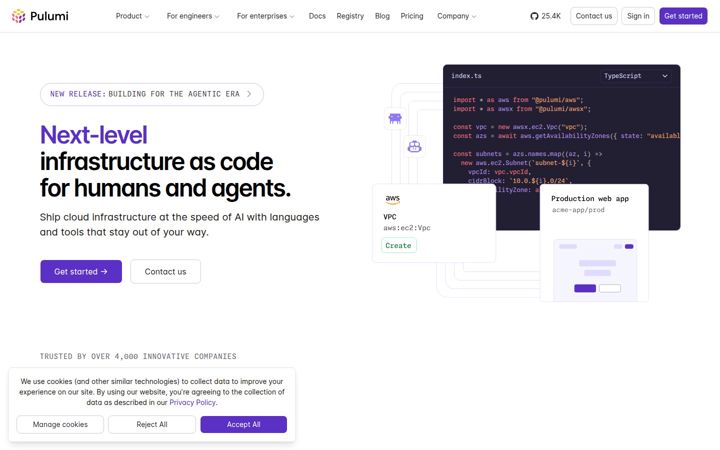Screen dimensions: 720x450
Task: Click the acme-app/prod stack name
Action: 578,210
